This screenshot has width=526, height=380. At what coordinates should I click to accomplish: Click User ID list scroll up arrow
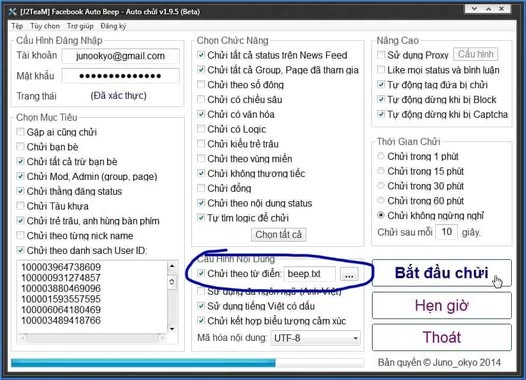point(172,266)
